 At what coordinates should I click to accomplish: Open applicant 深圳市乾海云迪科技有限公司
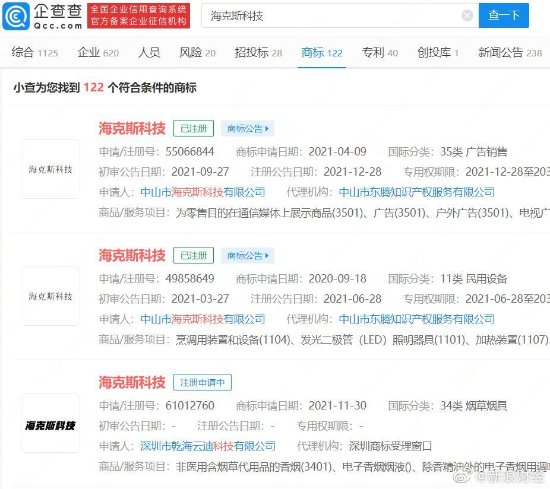pyautogui.click(x=208, y=446)
